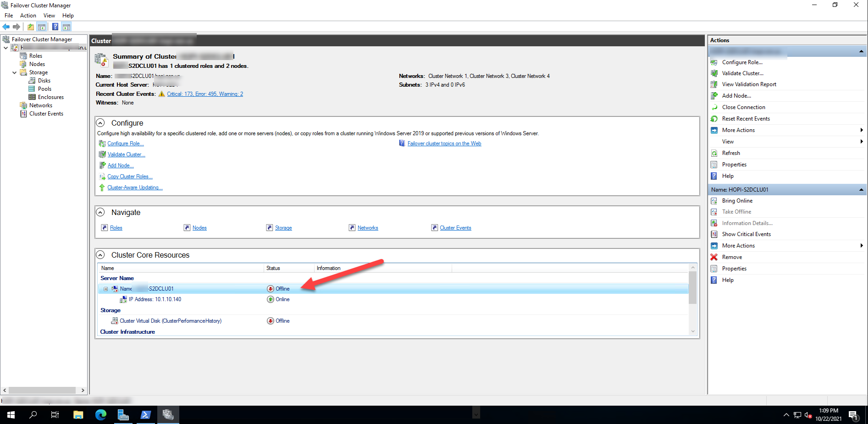Open Microsoft Edge from the taskbar
Viewport: 868px width, 424px height.
100,415
